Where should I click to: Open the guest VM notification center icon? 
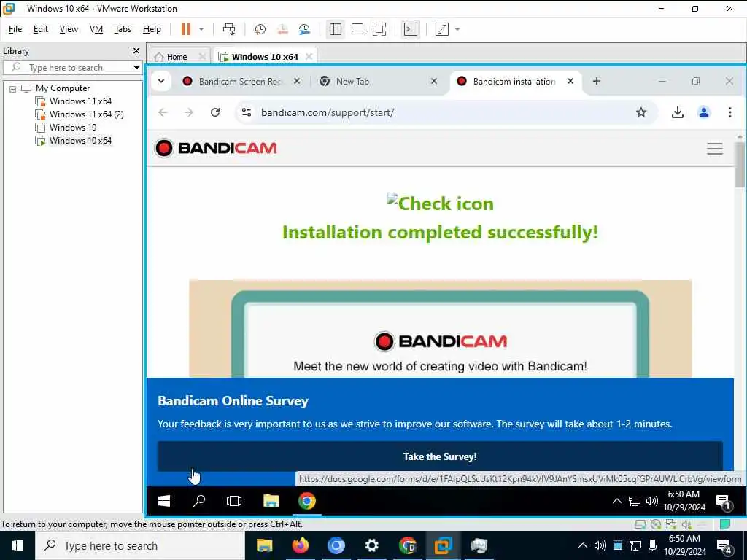coord(723,502)
